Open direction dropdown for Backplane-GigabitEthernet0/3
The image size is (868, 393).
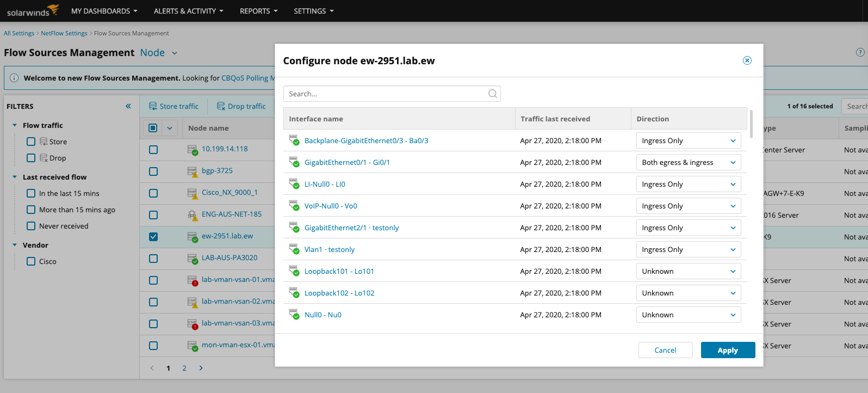pos(689,140)
